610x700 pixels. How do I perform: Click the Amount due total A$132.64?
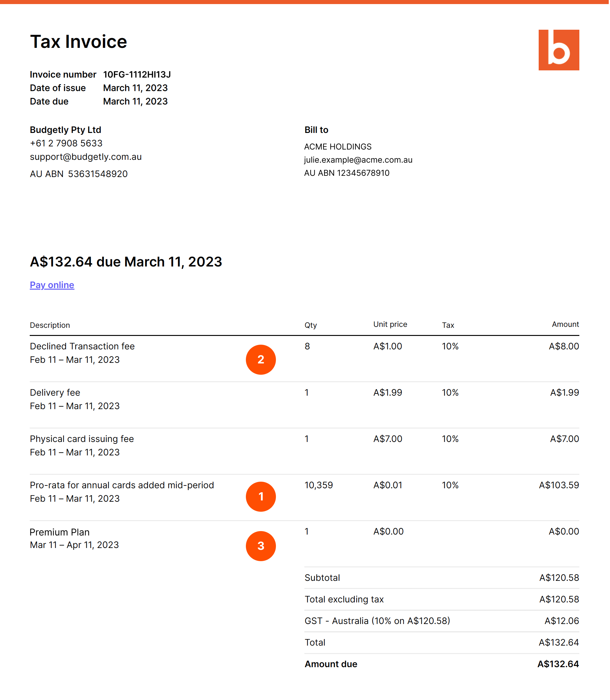coord(558,664)
